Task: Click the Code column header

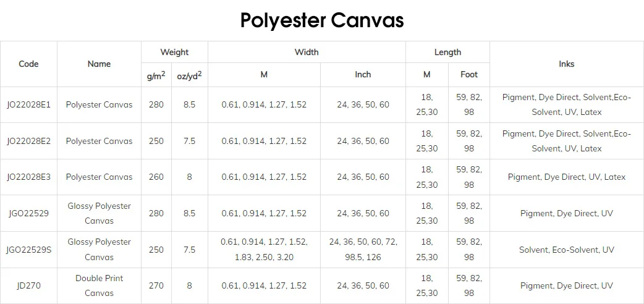Action: tap(28, 64)
